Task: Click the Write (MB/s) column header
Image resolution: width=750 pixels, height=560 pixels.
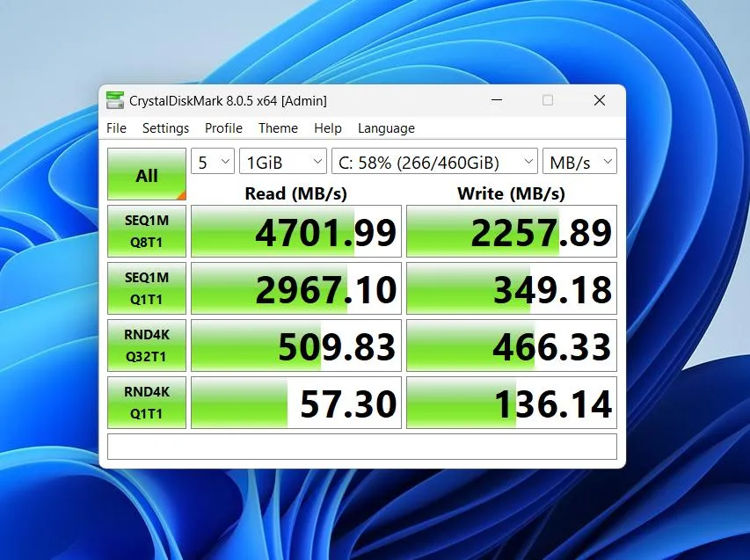Action: [x=511, y=193]
